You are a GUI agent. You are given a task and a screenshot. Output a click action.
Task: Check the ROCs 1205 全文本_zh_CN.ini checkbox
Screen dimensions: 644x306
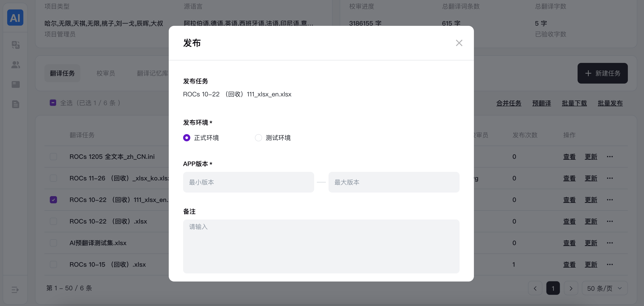[x=53, y=157]
